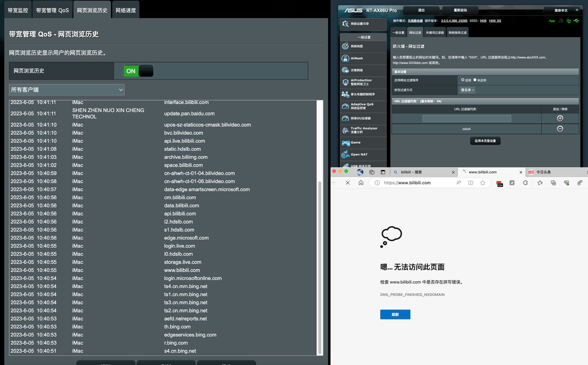Open split screen view in Edge
The height and width of the screenshot is (365, 588).
pyautogui.click(x=471, y=183)
